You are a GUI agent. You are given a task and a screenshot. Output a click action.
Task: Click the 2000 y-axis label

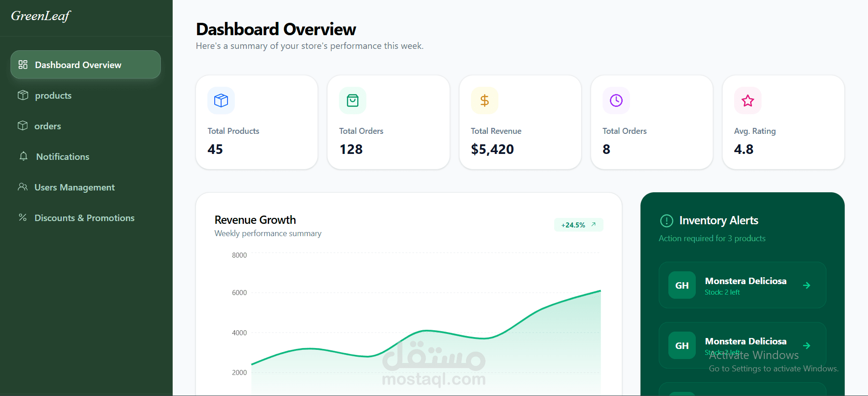pos(239,373)
